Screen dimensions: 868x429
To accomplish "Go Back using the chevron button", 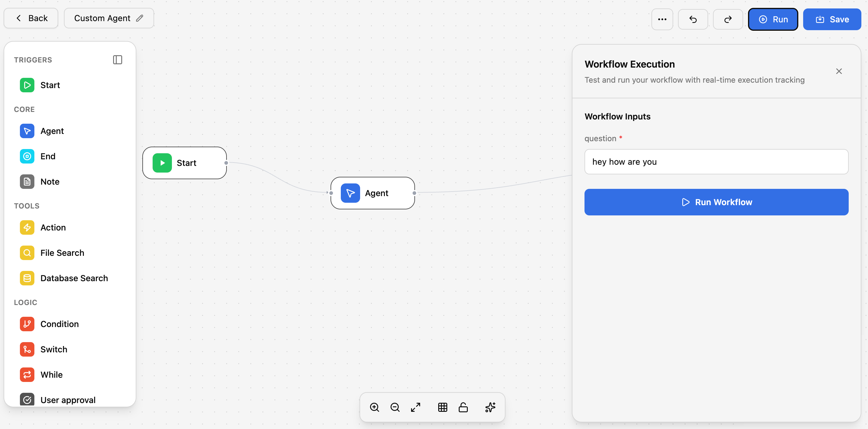I will (x=31, y=18).
